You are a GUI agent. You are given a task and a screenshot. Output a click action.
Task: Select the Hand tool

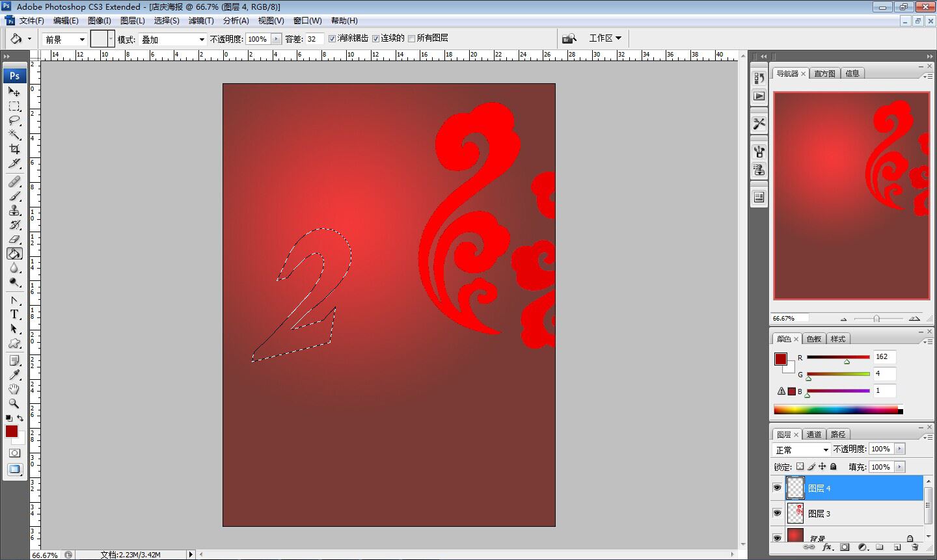coord(14,389)
